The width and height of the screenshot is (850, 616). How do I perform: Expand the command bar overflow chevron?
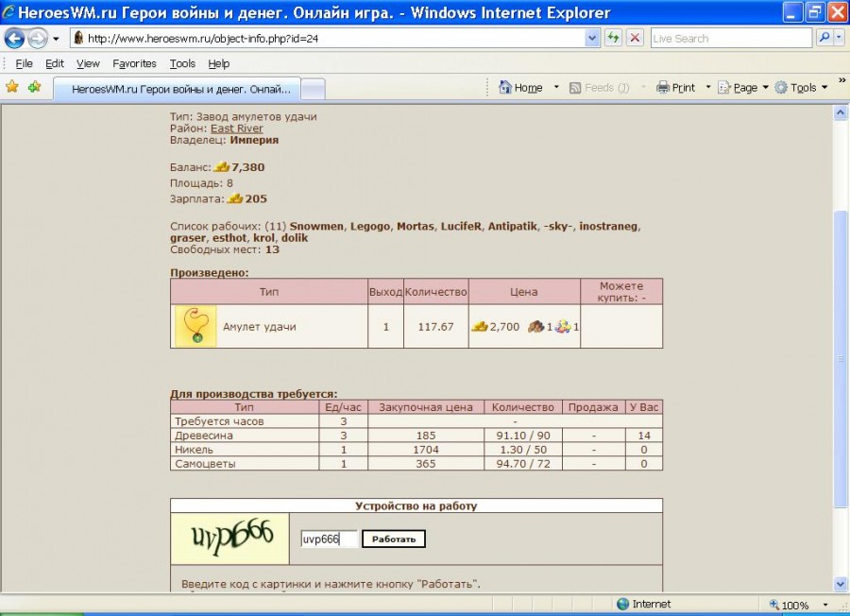841,80
